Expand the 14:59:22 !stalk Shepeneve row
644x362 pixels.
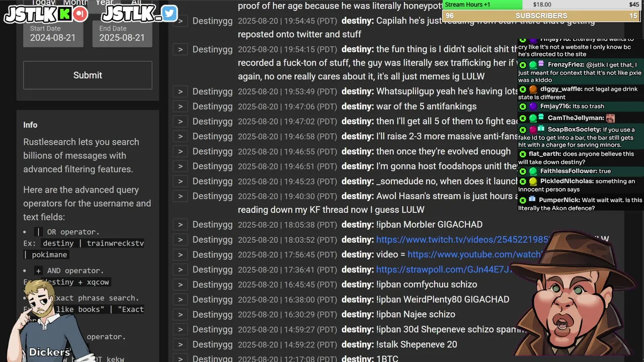coord(180,344)
